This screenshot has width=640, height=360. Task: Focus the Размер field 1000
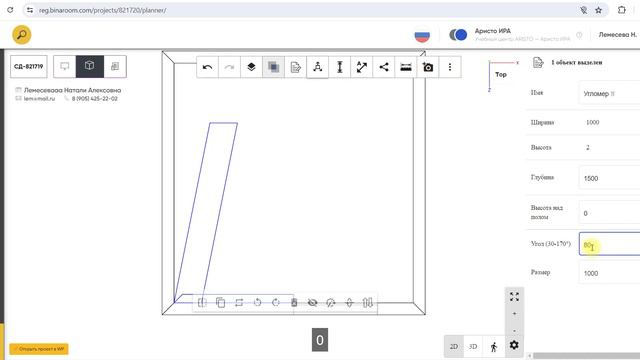610,273
